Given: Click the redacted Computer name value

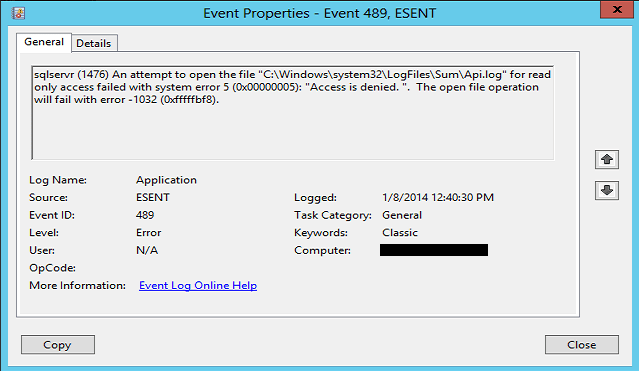Looking at the screenshot, I should coord(434,250).
